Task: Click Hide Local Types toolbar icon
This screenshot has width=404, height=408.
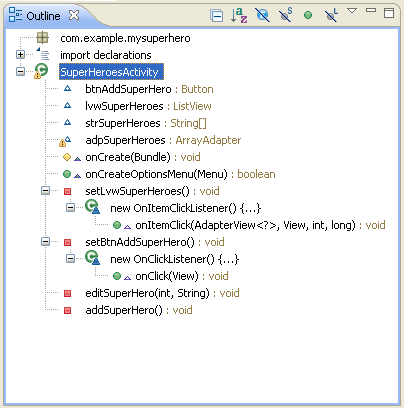Action: point(331,15)
